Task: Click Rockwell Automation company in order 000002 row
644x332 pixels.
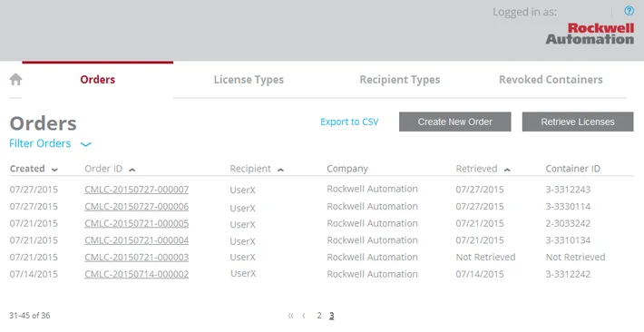Action: [x=373, y=274]
